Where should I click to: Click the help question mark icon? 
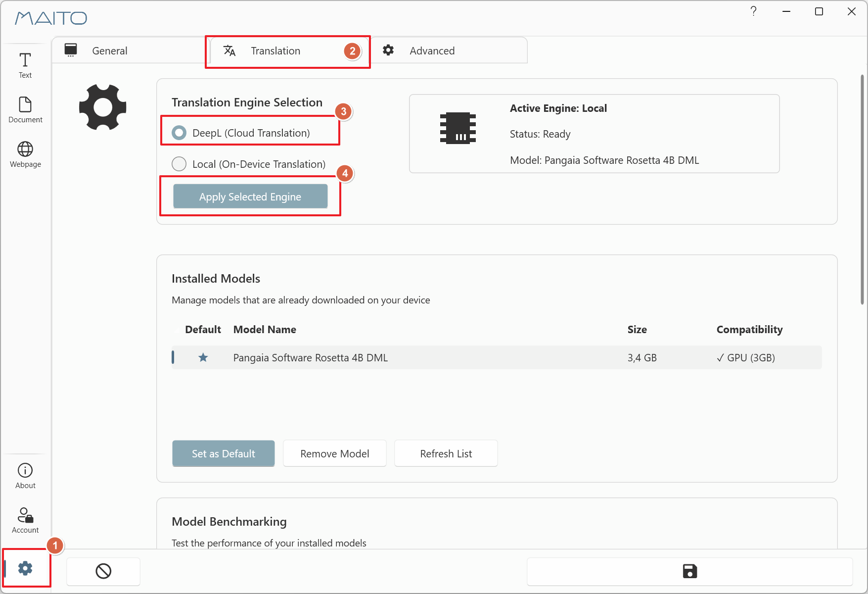point(753,11)
